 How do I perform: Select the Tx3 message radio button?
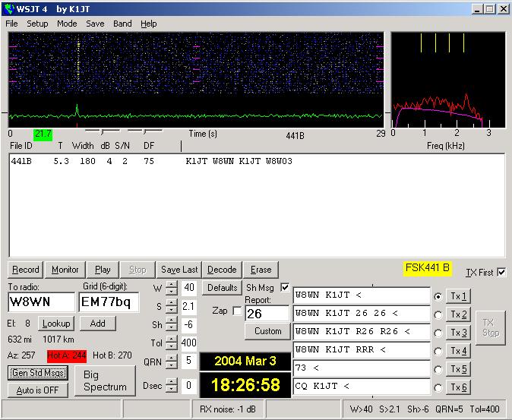tap(438, 333)
